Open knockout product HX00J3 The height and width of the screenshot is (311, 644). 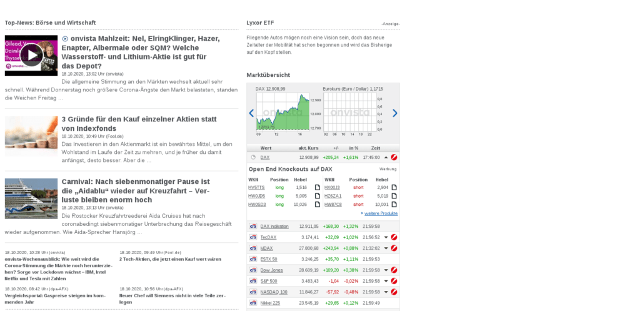[x=332, y=187]
